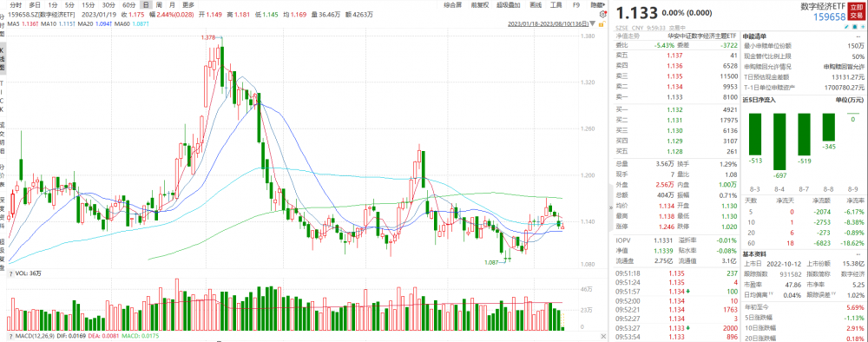This screenshot has width=868, height=342.
Task: Click the 净值走势 label
Action: [628, 35]
